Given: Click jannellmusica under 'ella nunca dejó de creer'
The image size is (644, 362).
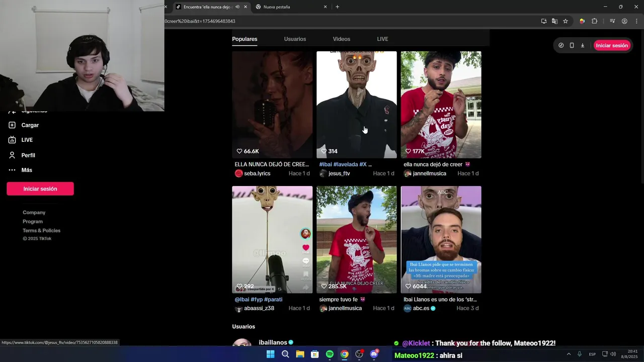Looking at the screenshot, I should pos(429,173).
